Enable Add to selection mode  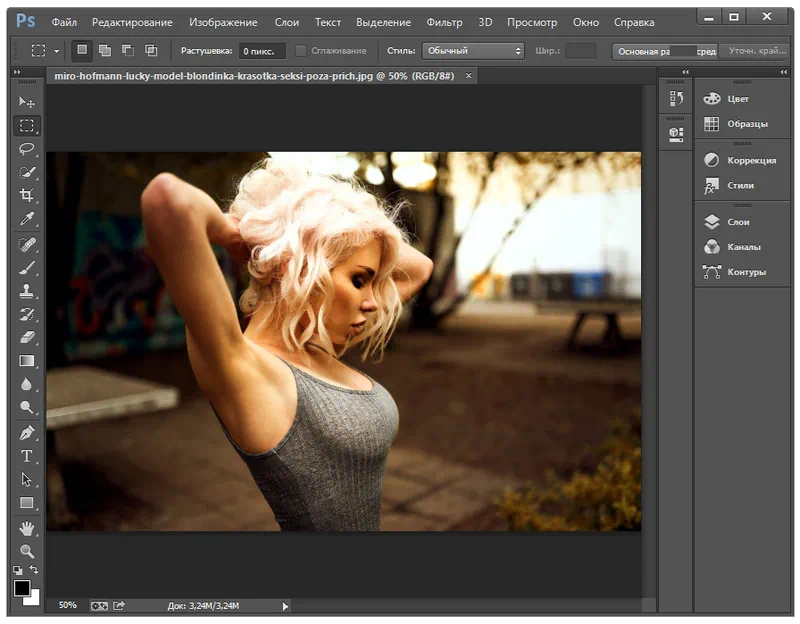point(105,51)
